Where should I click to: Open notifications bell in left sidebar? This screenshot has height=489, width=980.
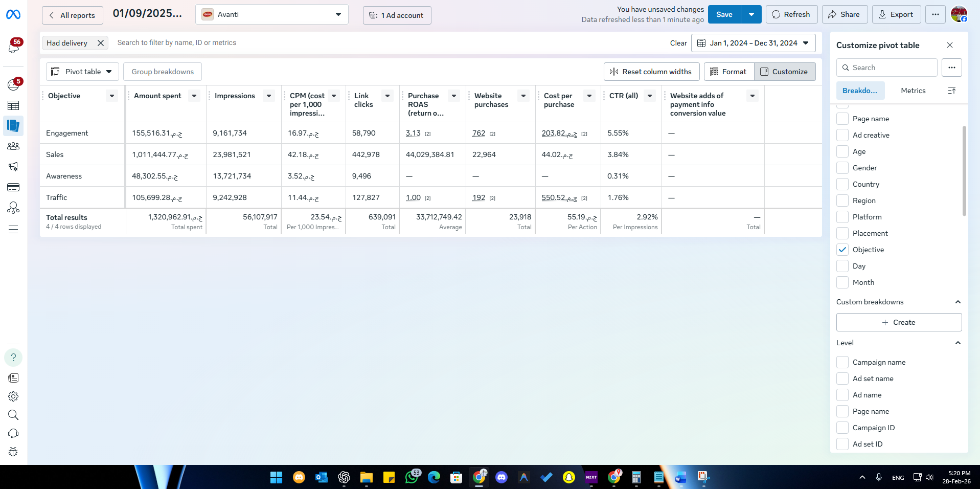[14, 47]
